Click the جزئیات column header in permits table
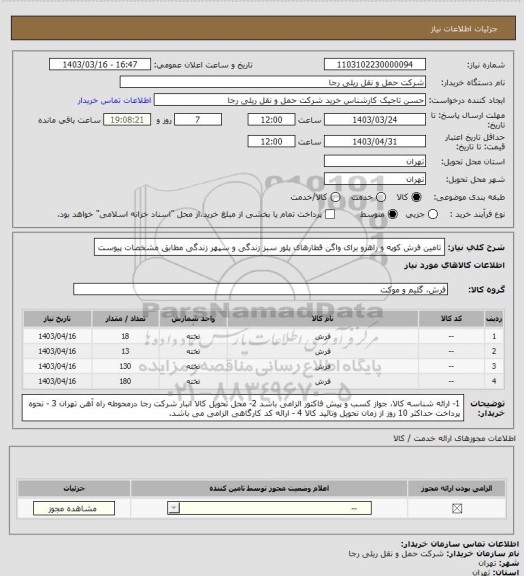This screenshot has height=576, width=524. tap(74, 489)
